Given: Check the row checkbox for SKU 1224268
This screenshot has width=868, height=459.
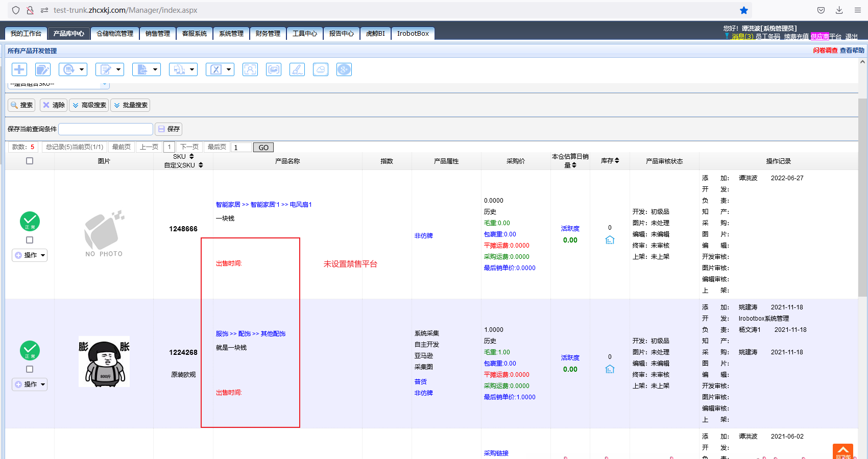Looking at the screenshot, I should click(x=30, y=369).
